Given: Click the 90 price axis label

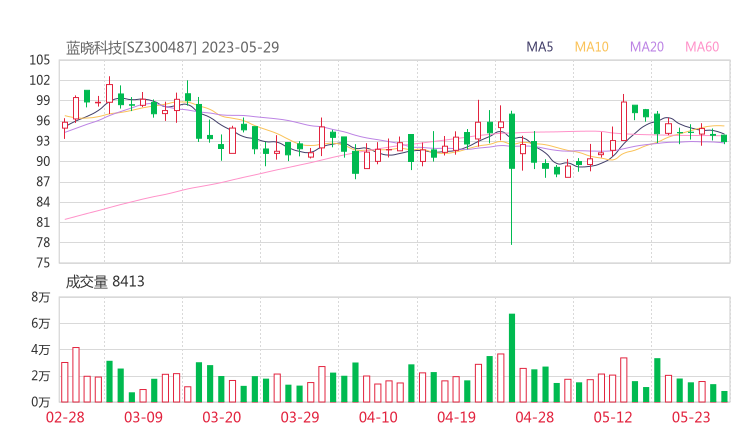Looking at the screenshot, I should point(43,161).
